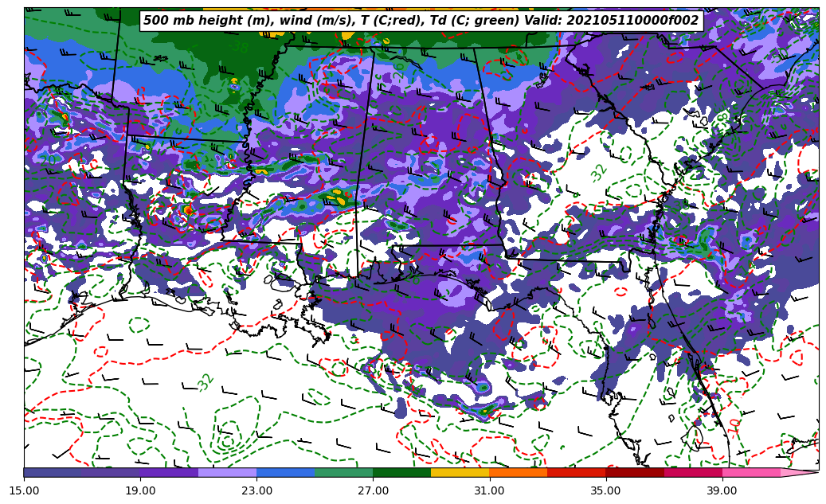The height and width of the screenshot is (504, 826).
Task: Choose the dark green colorbar segment
Action: coord(401,472)
